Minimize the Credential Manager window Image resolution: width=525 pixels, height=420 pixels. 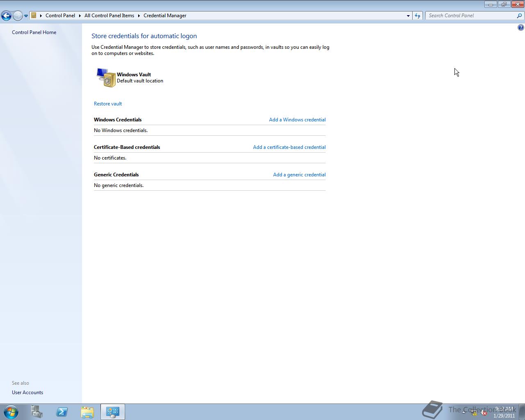[491, 5]
